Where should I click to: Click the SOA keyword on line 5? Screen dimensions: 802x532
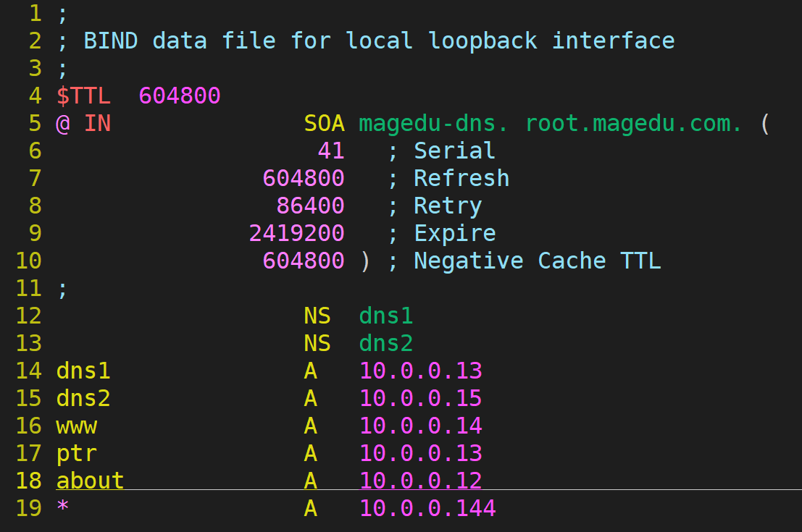tap(325, 123)
